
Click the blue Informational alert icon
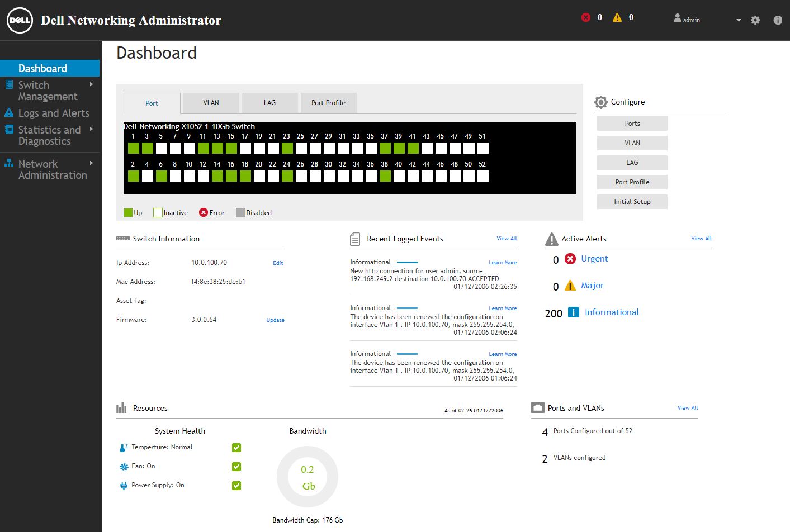point(573,312)
